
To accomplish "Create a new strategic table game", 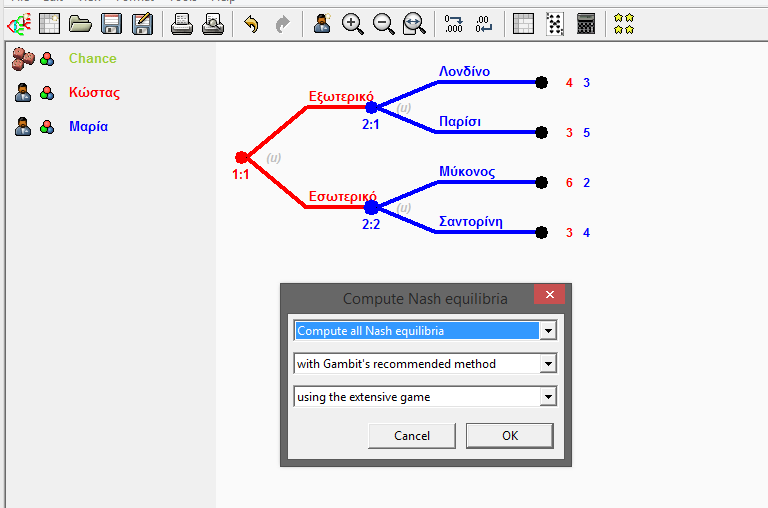I will 49,24.
